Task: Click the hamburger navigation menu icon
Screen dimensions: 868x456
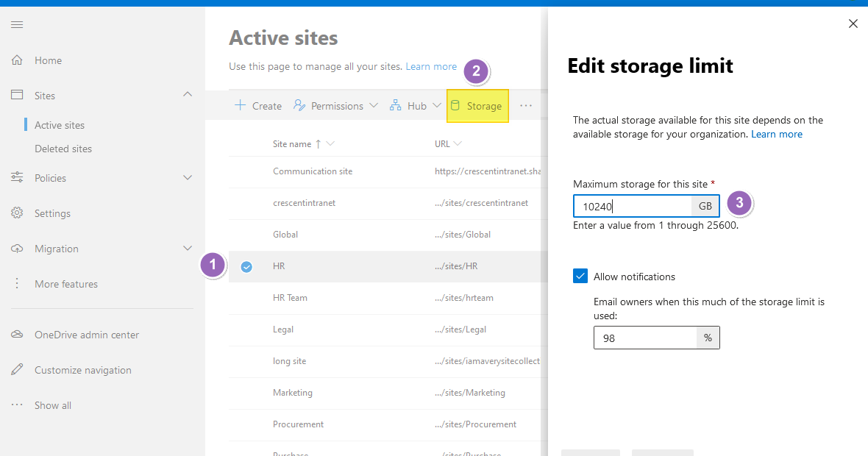Action: pos(17,25)
